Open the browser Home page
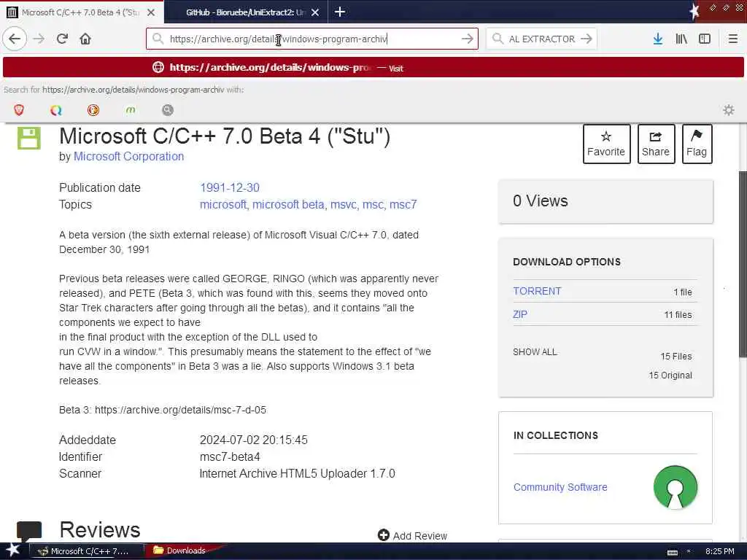The height and width of the screenshot is (560, 747). tap(85, 39)
